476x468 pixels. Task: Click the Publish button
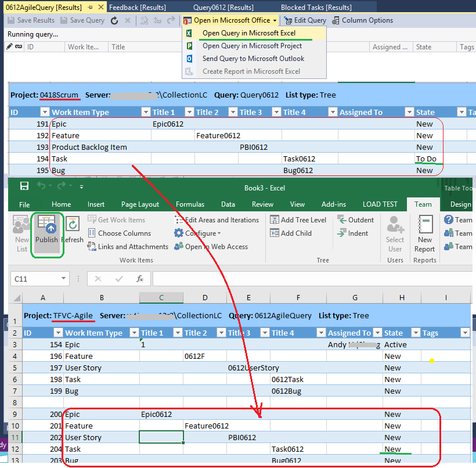pyautogui.click(x=46, y=234)
